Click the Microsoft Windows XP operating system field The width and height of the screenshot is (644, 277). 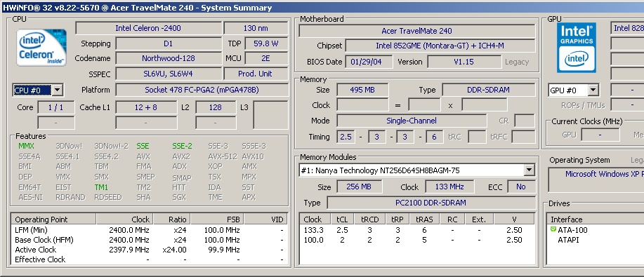pyautogui.click(x=596, y=180)
